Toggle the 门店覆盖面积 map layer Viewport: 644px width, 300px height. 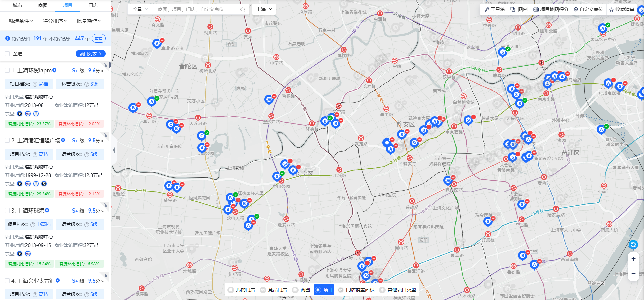356,290
